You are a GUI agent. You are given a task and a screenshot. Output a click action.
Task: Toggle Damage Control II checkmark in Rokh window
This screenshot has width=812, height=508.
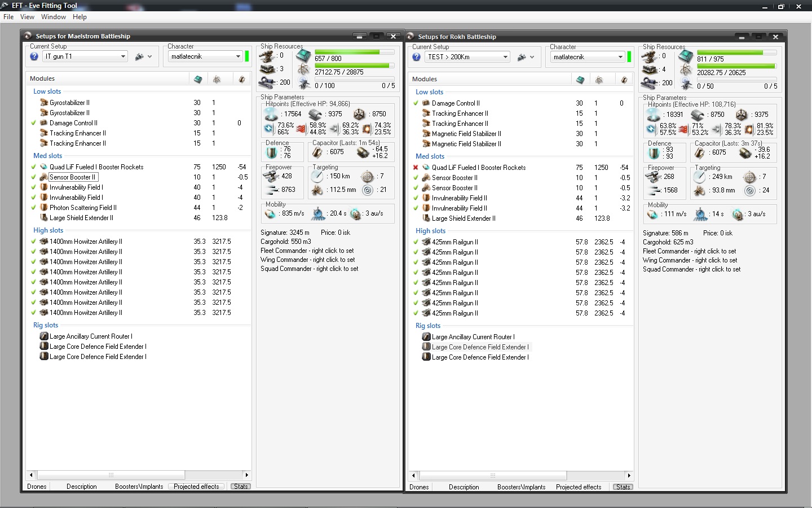point(416,103)
